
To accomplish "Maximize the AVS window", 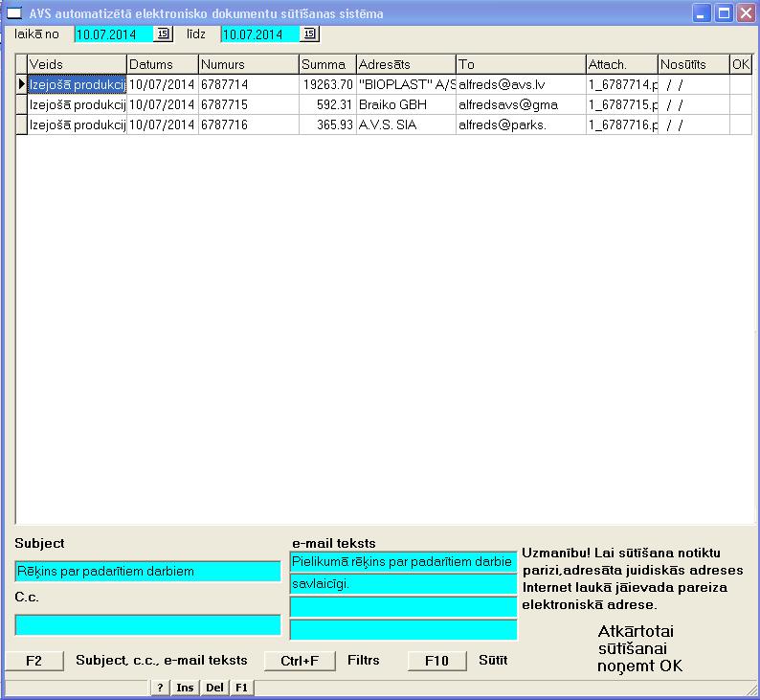I will pyautogui.click(x=724, y=13).
